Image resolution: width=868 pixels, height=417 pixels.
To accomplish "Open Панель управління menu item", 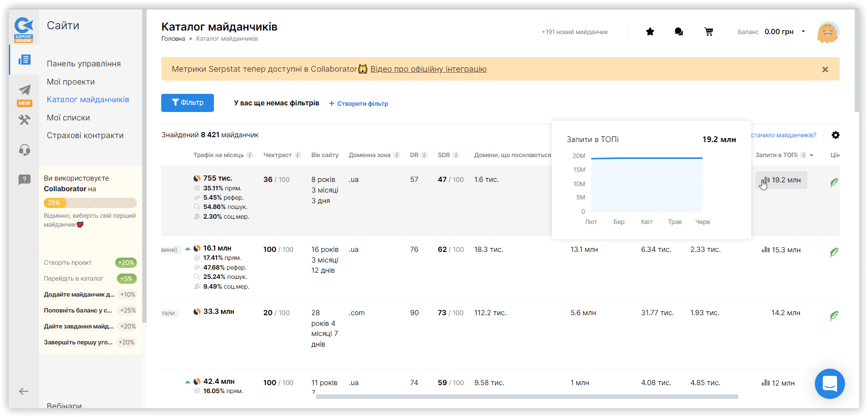I will coord(84,64).
